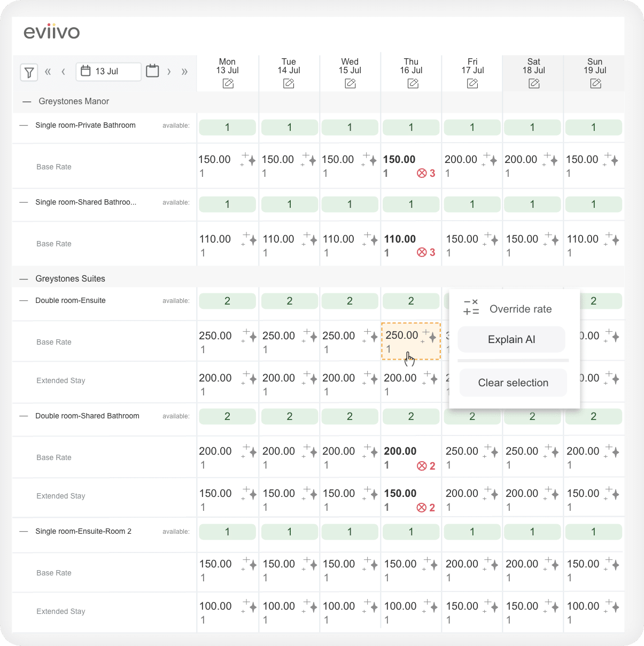Image resolution: width=644 pixels, height=646 pixels.
Task: Select Room 2 Monday 100.00 Extended Stay rate
Action: click(215, 606)
